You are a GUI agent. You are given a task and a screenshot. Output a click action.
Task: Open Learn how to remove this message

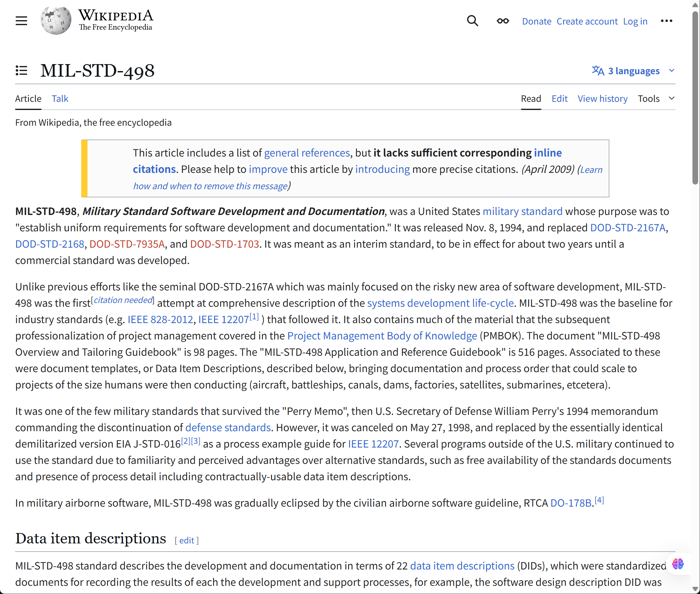click(211, 186)
